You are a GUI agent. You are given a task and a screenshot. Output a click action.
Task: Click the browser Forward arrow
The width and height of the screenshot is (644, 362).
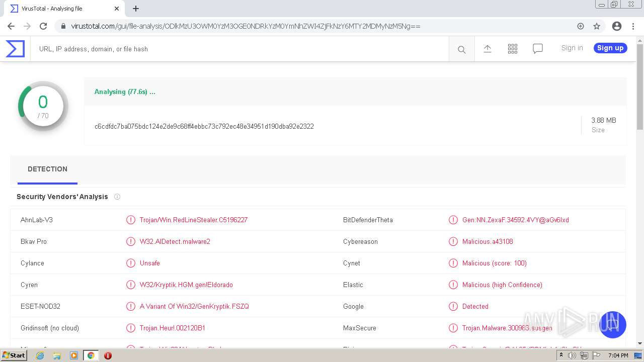(x=27, y=26)
